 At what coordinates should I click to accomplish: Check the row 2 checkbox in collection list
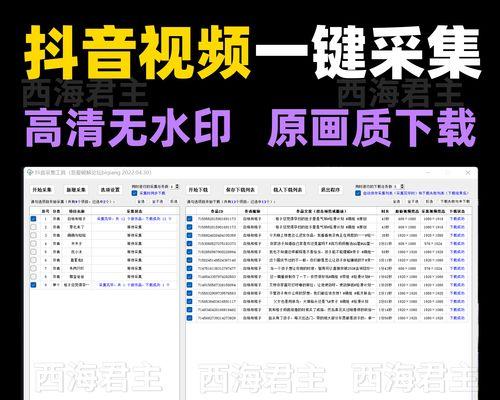tap(33, 227)
